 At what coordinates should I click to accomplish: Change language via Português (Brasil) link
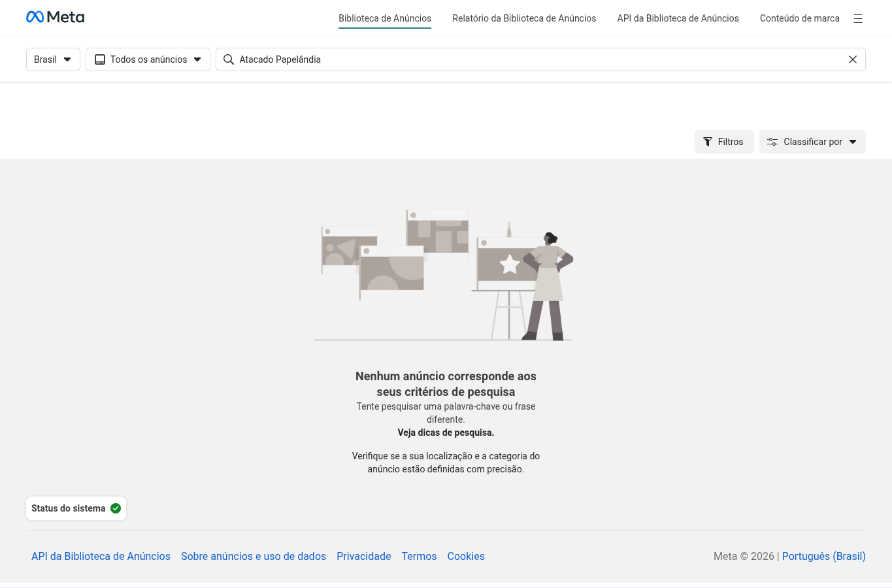823,556
